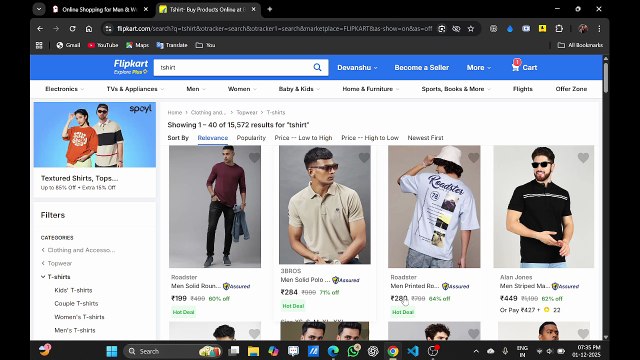
Task: Open the 3BROS beige polo product image
Action: click(x=325, y=205)
